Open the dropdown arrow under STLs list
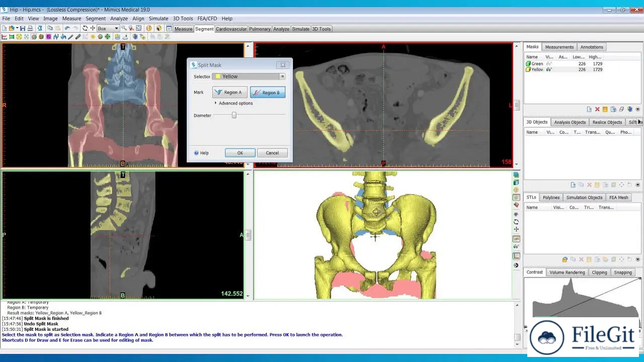The width and height of the screenshot is (644, 362). 638,259
